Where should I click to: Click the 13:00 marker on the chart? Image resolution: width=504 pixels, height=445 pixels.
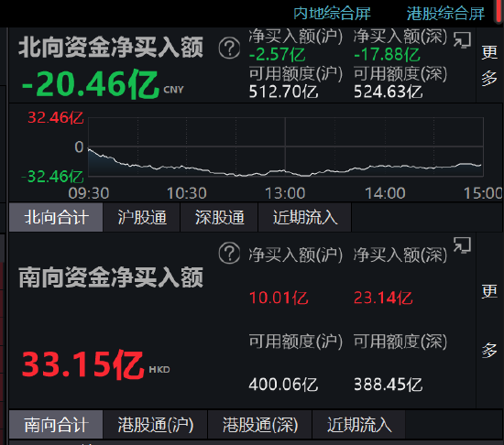(285, 193)
